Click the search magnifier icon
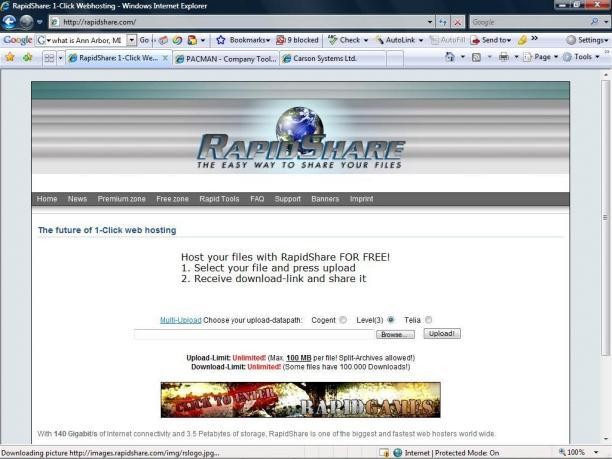Screen dimensions: 612x459 click(594, 22)
